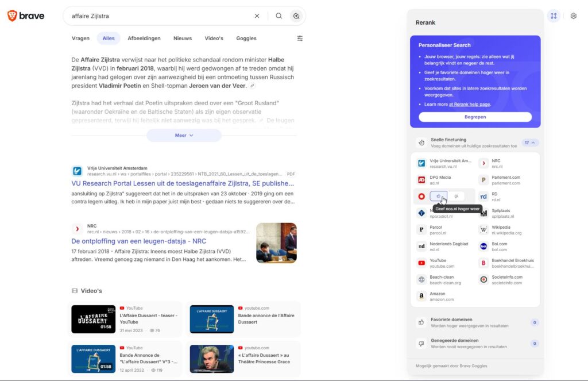The image size is (588, 381).
Task: Open the search filter sliders icon
Action: point(300,39)
